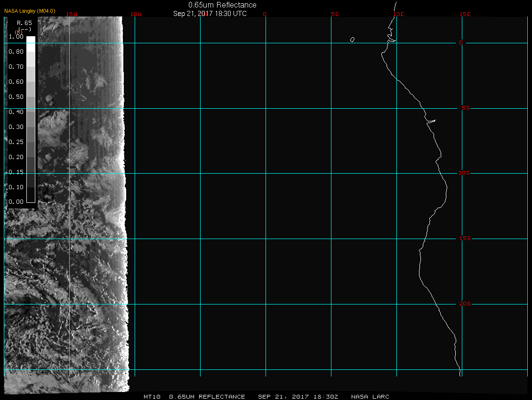Image resolution: width=532 pixels, height=400 pixels.
Task: Click the 0.00 colorbar value
Action: (16, 202)
